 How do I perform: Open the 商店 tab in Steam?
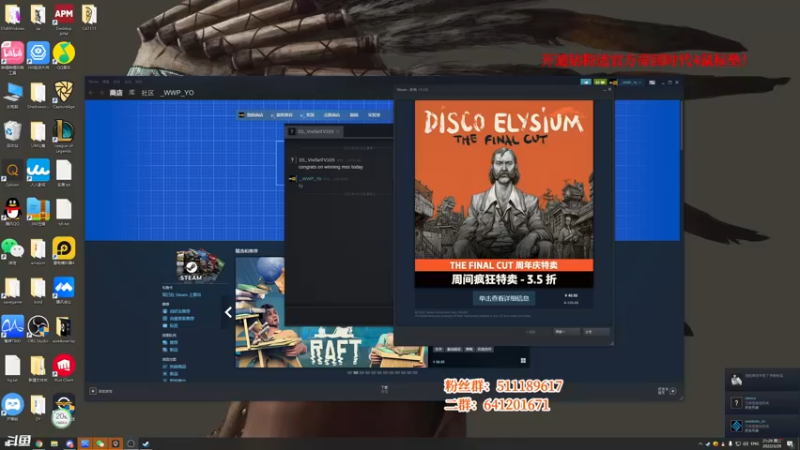116,93
